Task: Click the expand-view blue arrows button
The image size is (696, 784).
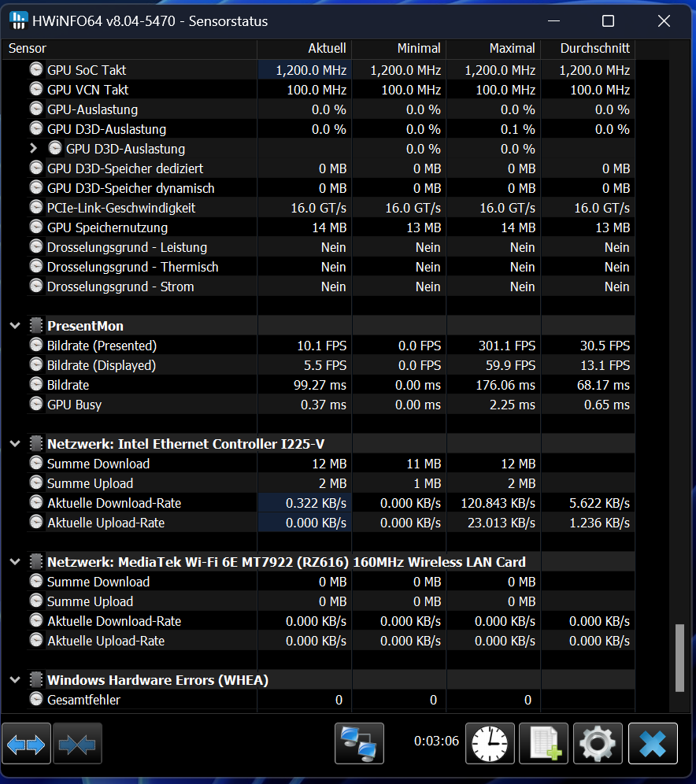Action: tap(26, 743)
